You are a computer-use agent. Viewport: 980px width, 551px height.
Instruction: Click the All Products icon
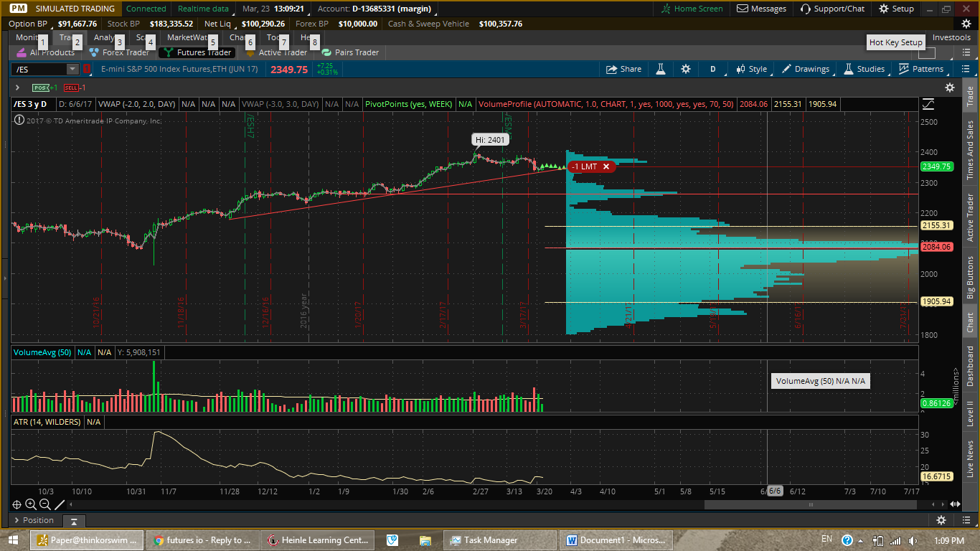(x=22, y=52)
